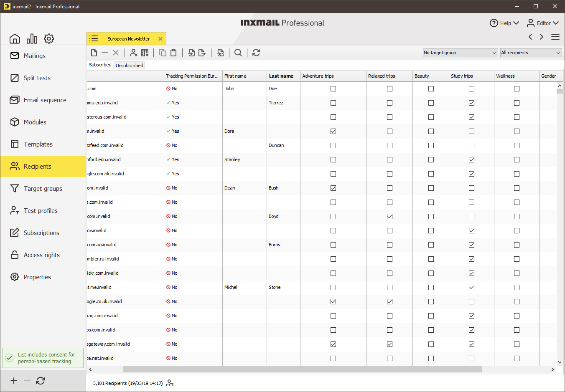Check Wellness for Burns

(x=517, y=245)
